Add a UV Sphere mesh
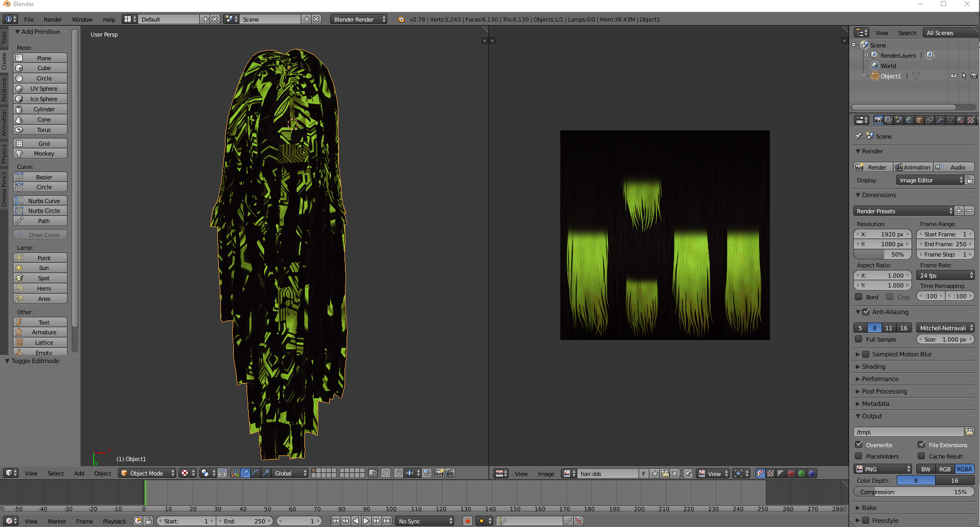980x527 pixels. point(40,88)
